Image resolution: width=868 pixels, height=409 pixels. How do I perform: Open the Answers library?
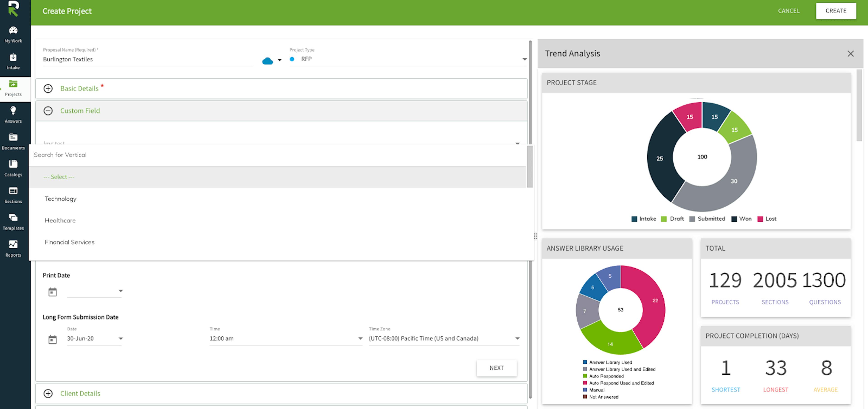[13, 115]
